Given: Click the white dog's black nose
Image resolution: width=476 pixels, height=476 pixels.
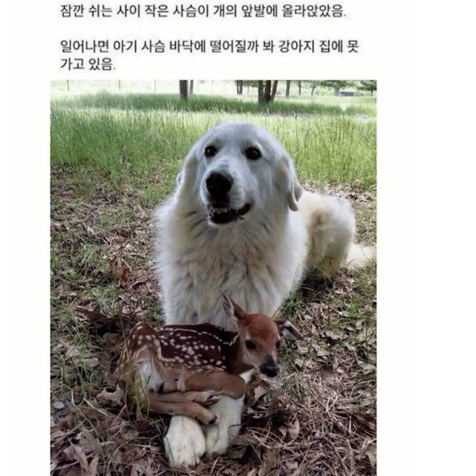Looking at the screenshot, I should click(x=218, y=184).
